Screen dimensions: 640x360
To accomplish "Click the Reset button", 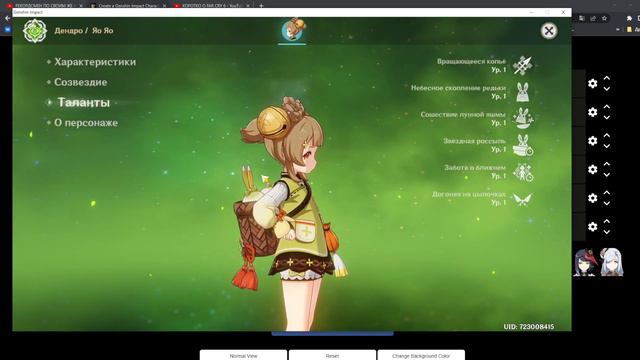I will pos(332,355).
